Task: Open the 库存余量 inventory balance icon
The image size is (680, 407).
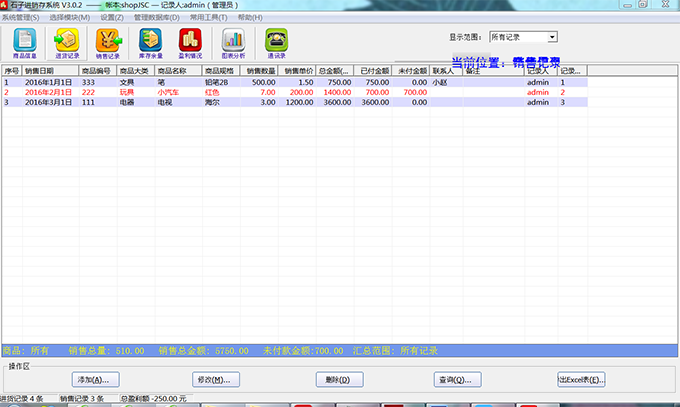Action: tap(149, 41)
